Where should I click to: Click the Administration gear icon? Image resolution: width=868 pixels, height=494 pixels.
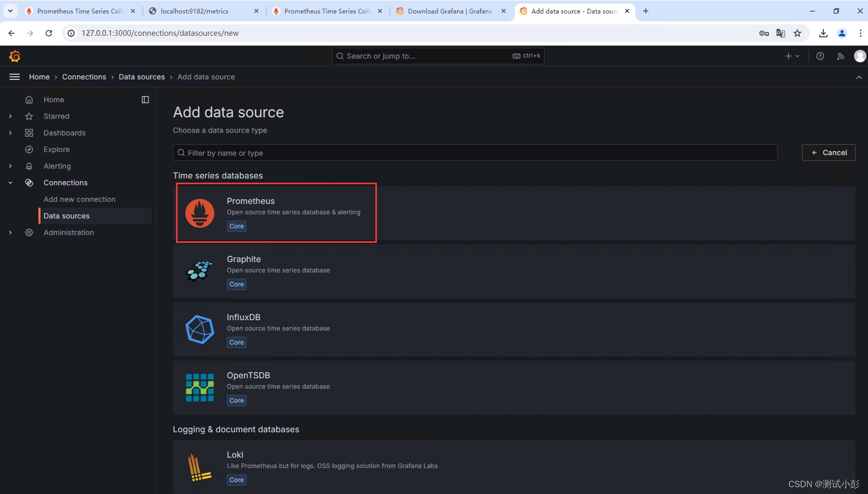click(x=29, y=232)
